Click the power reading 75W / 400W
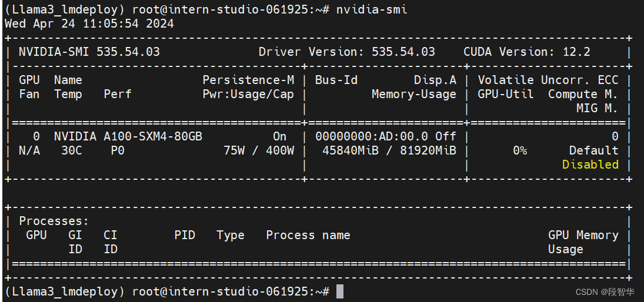The width and height of the screenshot is (644, 302). click(259, 150)
